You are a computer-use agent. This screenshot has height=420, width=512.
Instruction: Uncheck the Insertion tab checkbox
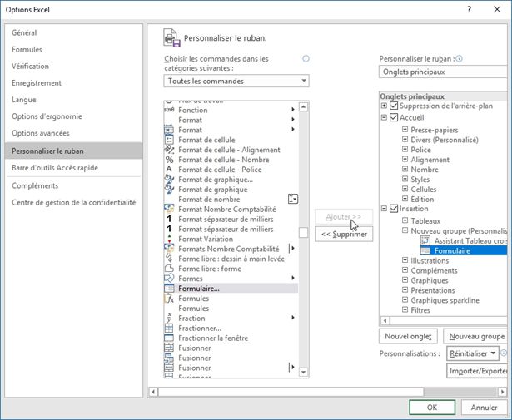[x=394, y=209]
